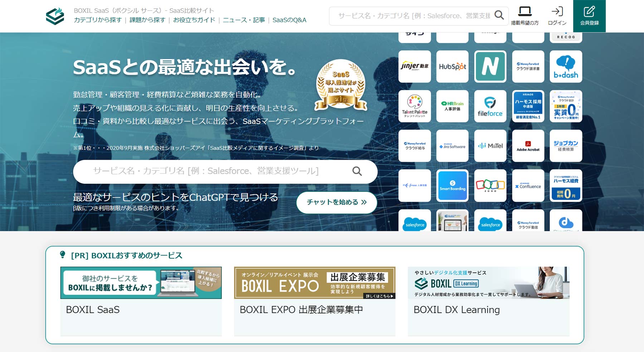
Task: Open the Smart Boarding tile
Action: (453, 185)
